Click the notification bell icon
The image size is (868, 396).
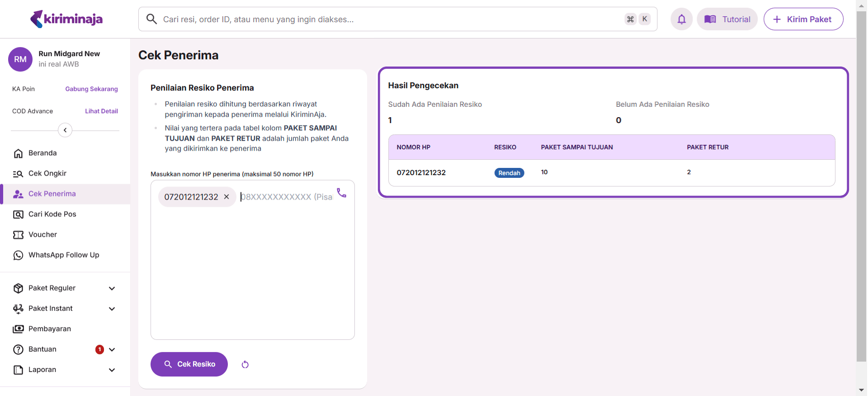(x=681, y=19)
